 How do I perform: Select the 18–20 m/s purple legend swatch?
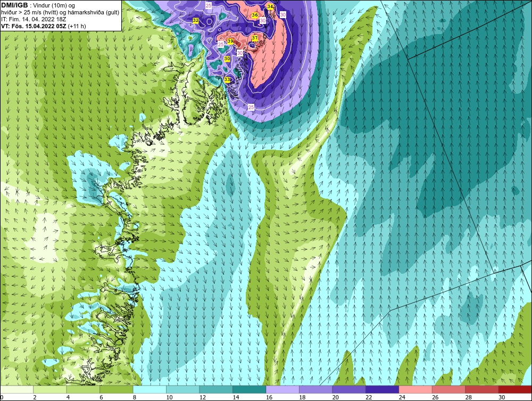tap(316, 389)
